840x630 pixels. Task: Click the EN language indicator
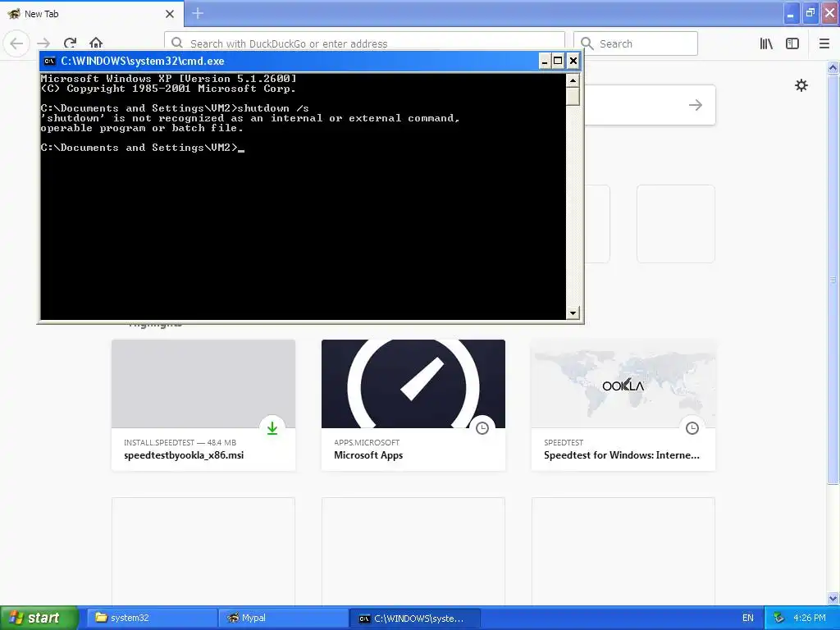(748, 618)
